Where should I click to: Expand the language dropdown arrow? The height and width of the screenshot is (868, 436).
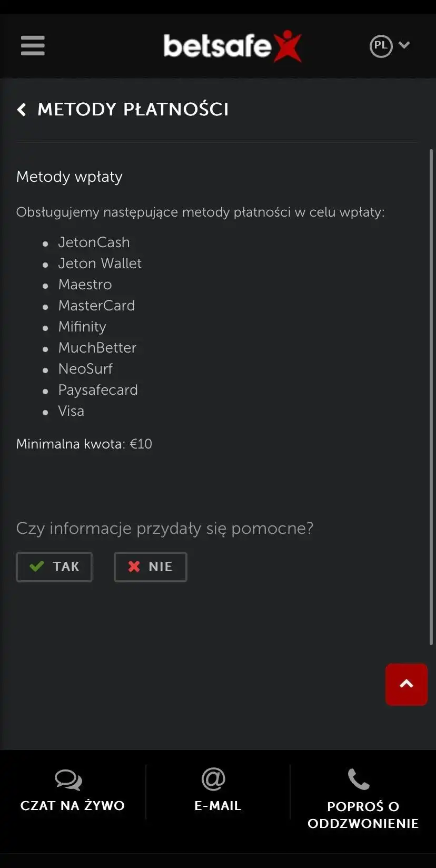pyautogui.click(x=404, y=45)
